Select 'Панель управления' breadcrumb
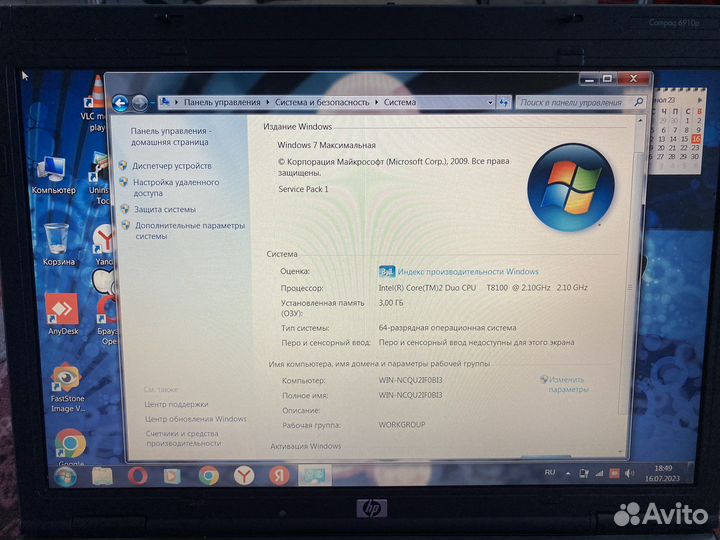This screenshot has width=720, height=540. [x=222, y=102]
